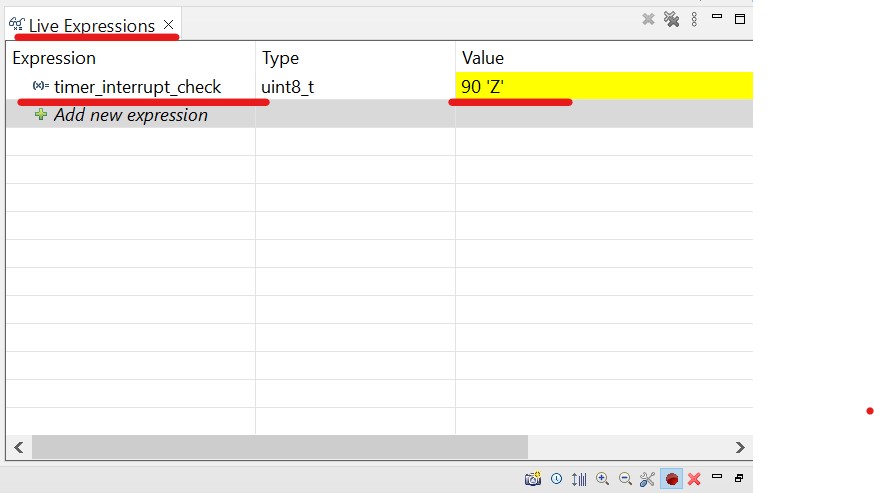Click the zoom out magnifier icon

pos(625,478)
